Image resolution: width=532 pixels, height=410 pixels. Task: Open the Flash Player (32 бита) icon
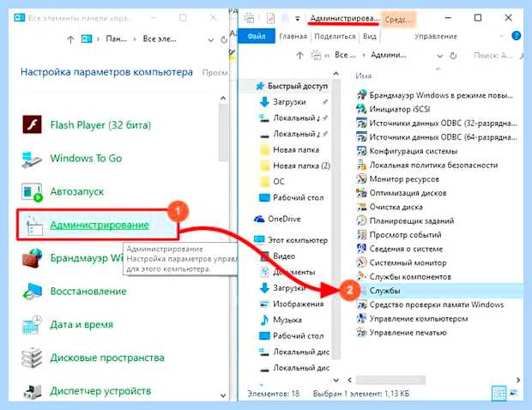32,124
